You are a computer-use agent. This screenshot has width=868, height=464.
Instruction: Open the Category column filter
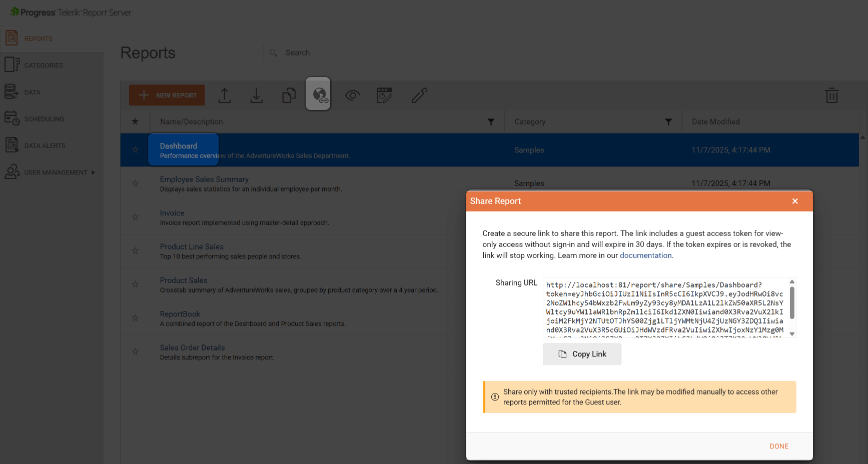(668, 121)
